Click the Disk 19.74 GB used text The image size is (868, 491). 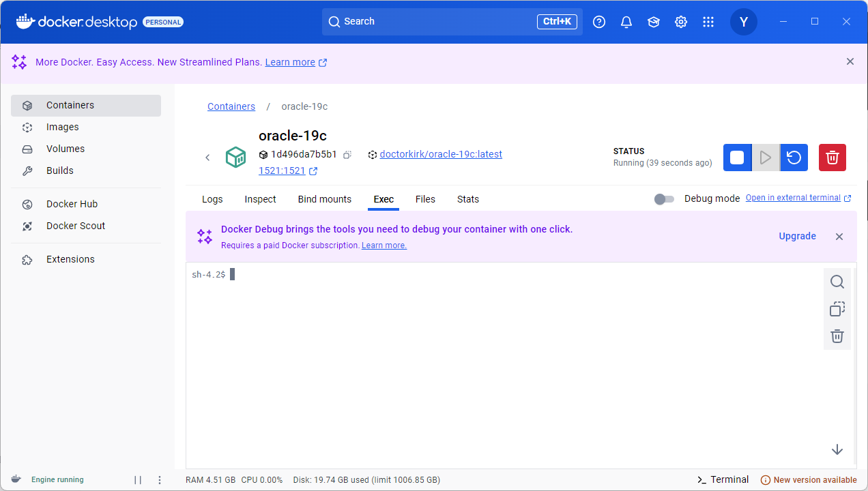(366, 480)
